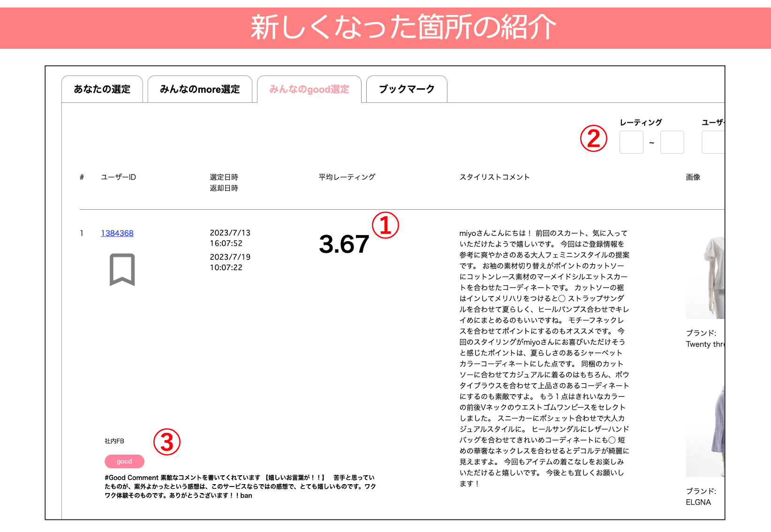Open the white blouse item image
Viewport: 771px width, 532px height.
pos(706,277)
